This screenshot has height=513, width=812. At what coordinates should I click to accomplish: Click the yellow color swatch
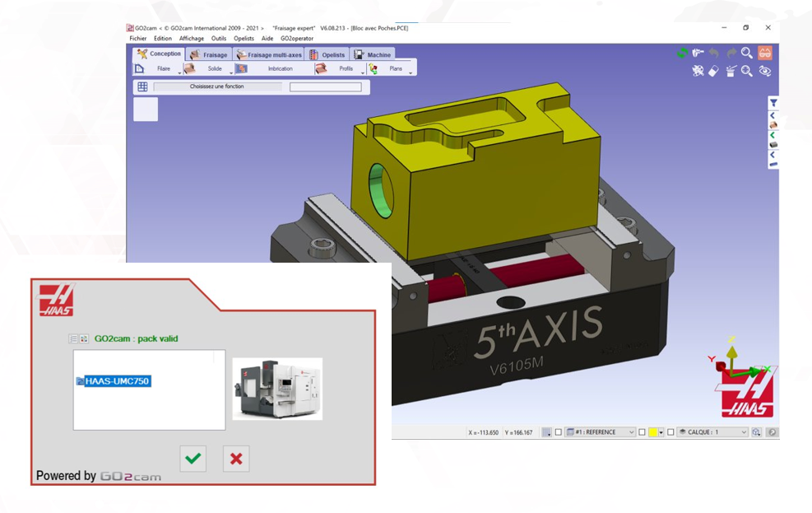coord(653,432)
